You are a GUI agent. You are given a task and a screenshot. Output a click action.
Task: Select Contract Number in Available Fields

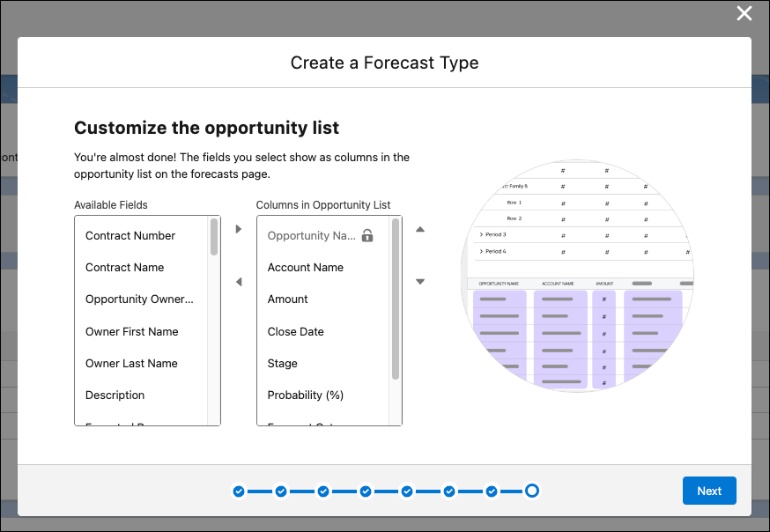tap(142, 235)
